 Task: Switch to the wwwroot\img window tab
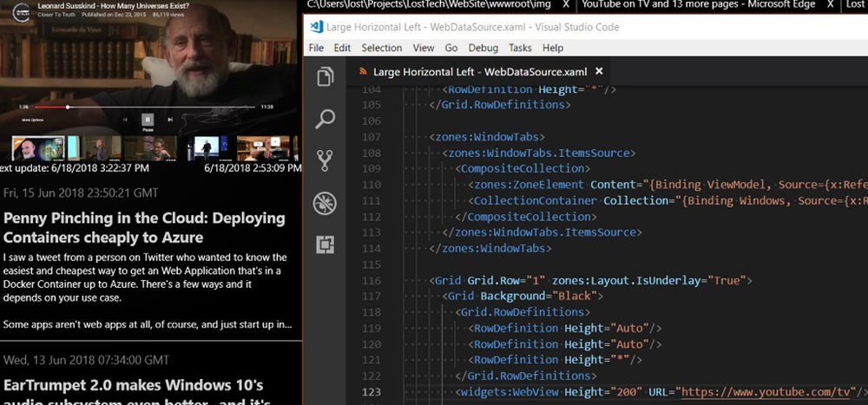(429, 4)
